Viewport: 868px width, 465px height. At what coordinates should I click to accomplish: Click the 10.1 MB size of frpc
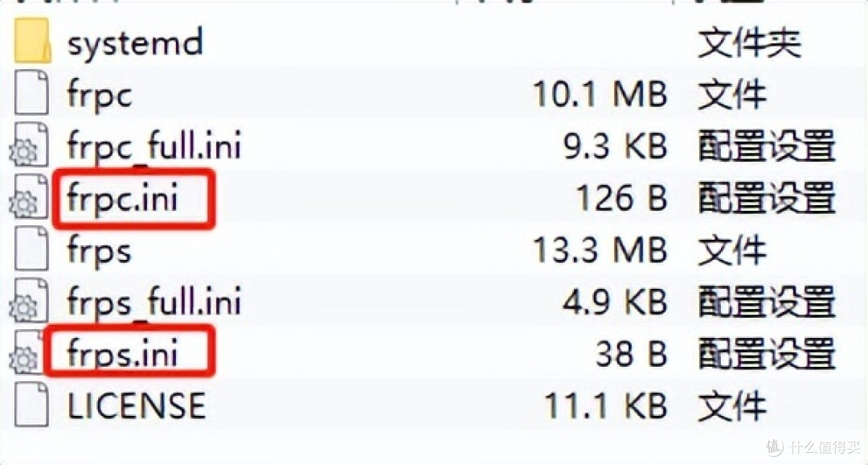[x=600, y=94]
